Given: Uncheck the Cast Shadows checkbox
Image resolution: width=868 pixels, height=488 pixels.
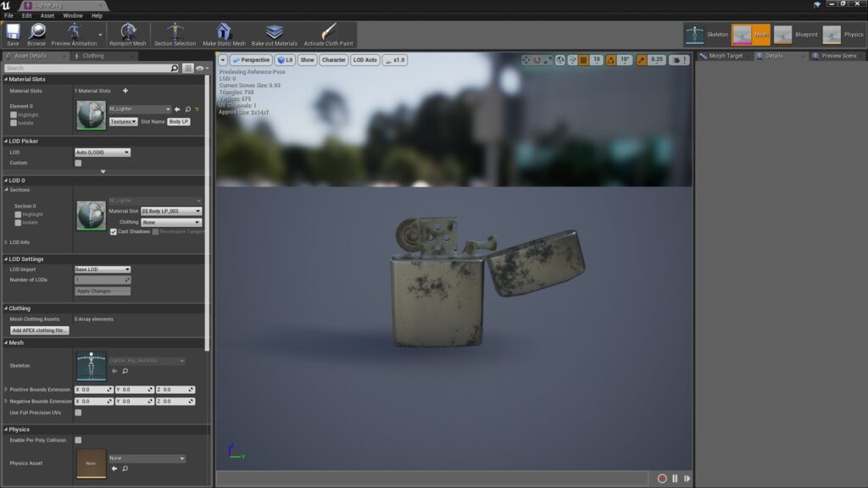Looking at the screenshot, I should pyautogui.click(x=114, y=231).
